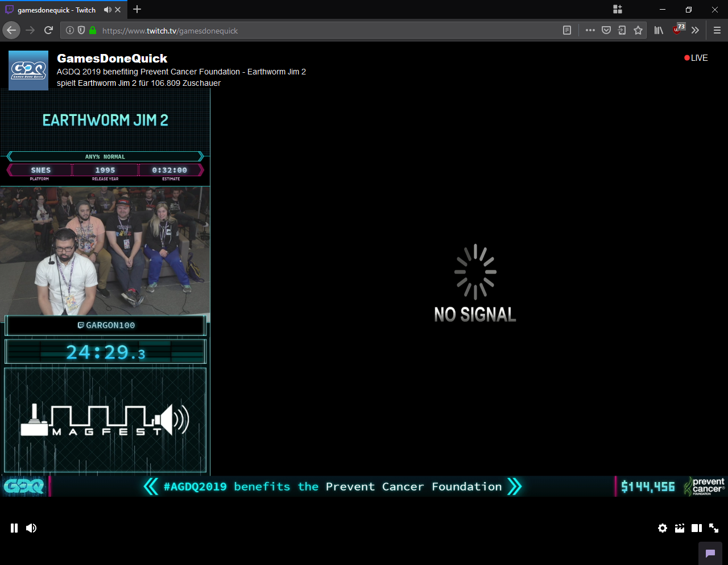Toggle reader view in address bar

click(567, 30)
